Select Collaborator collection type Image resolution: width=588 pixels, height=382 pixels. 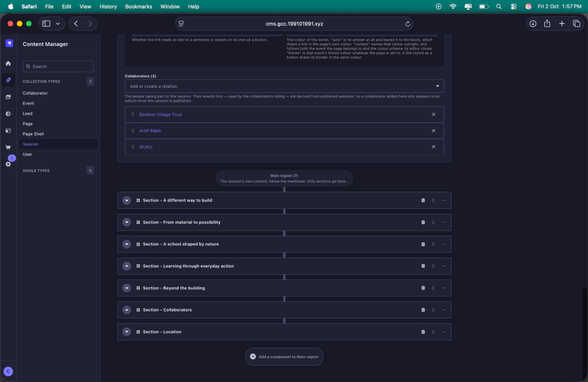pos(35,93)
